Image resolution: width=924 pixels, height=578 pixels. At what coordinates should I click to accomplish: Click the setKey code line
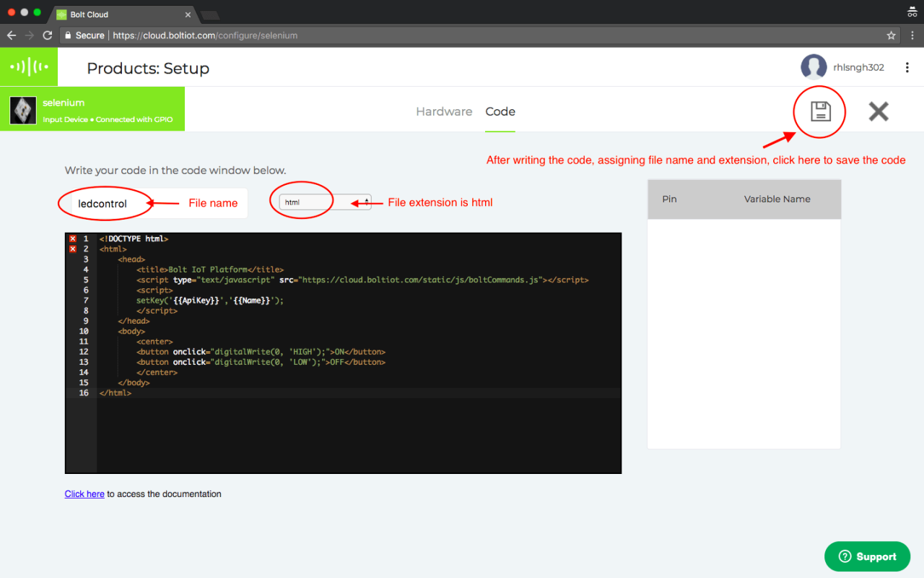click(x=210, y=301)
